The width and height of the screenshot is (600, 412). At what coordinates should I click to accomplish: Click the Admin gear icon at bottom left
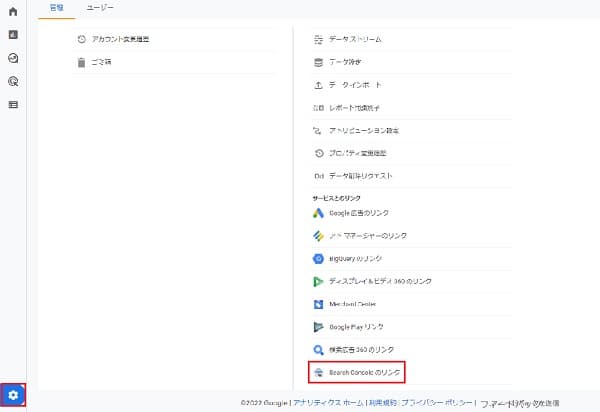(13, 395)
